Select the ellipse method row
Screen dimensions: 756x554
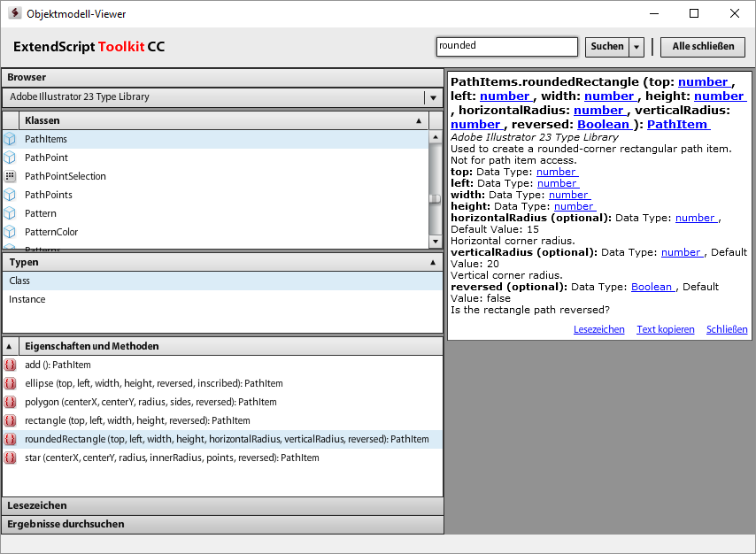[223, 383]
